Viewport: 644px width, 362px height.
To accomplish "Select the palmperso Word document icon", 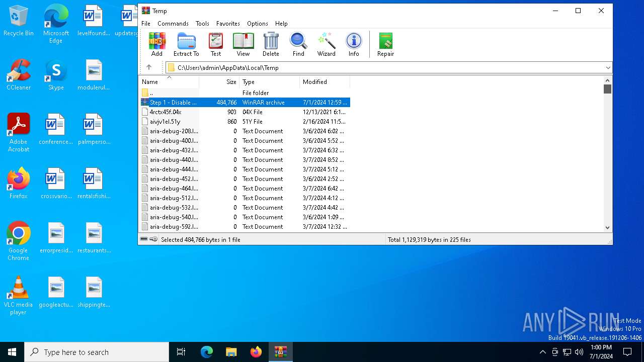I will pos(94,129).
